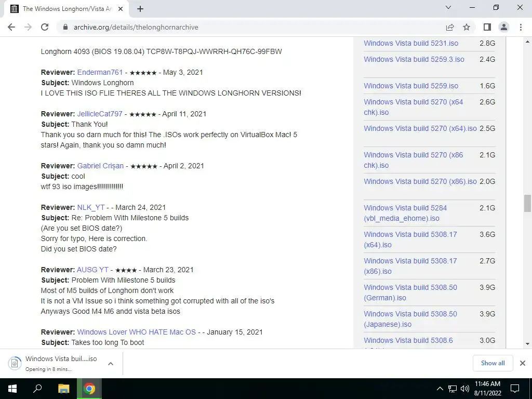This screenshot has height=399, width=532.
Task: Open Windows Lover WHO HATE Mac OS profile
Action: pos(137,332)
